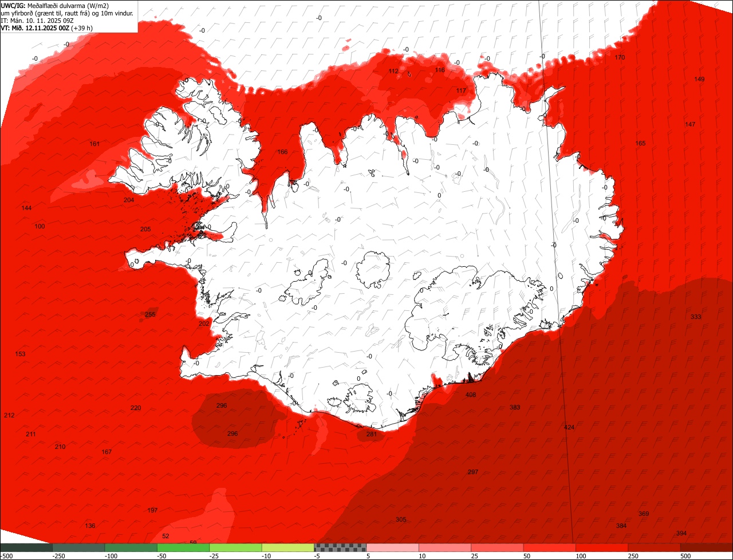Click the 149 flux value
This screenshot has width=733, height=560.
(x=699, y=79)
